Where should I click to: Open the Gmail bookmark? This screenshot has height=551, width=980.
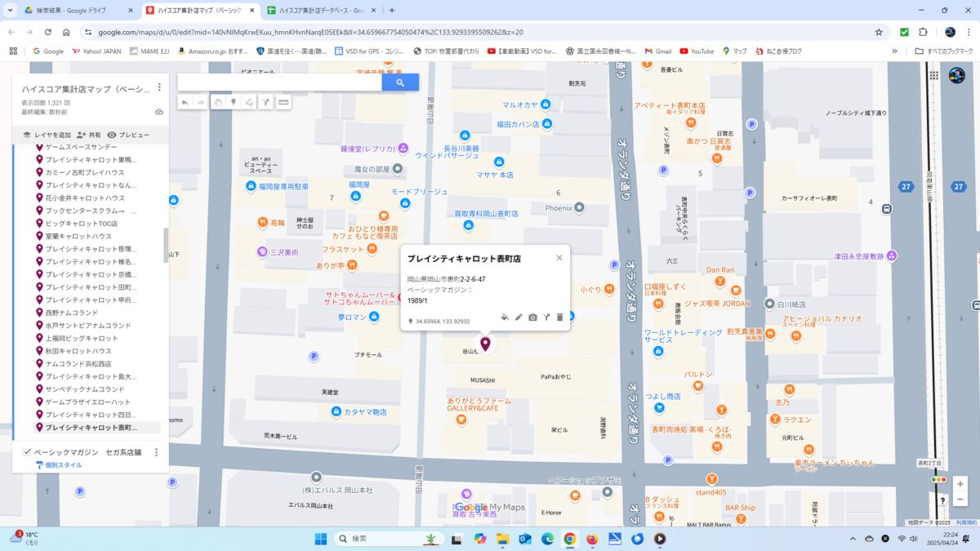[x=657, y=51]
